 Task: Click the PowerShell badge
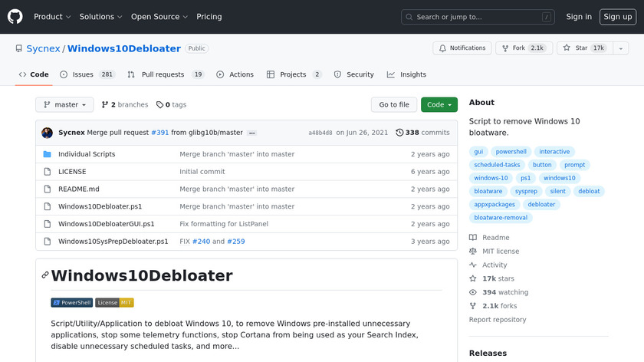pyautogui.click(x=71, y=303)
